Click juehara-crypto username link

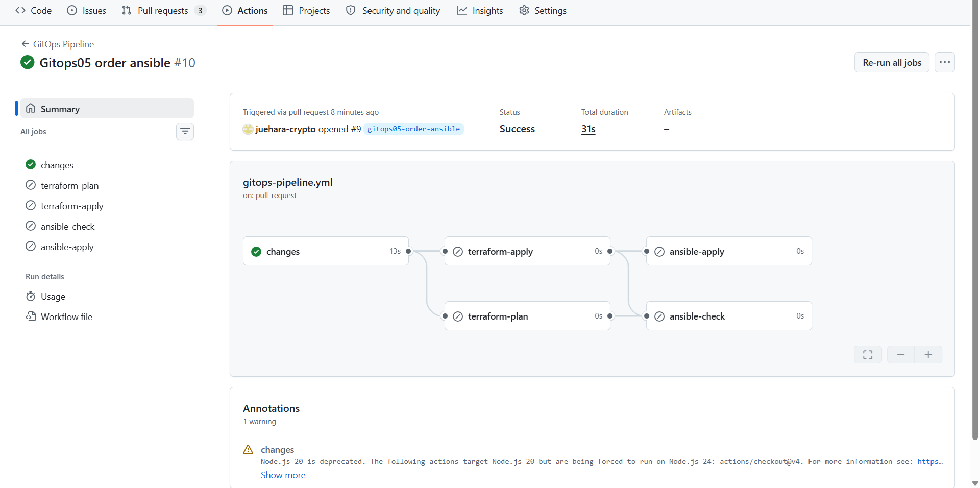[x=285, y=129]
